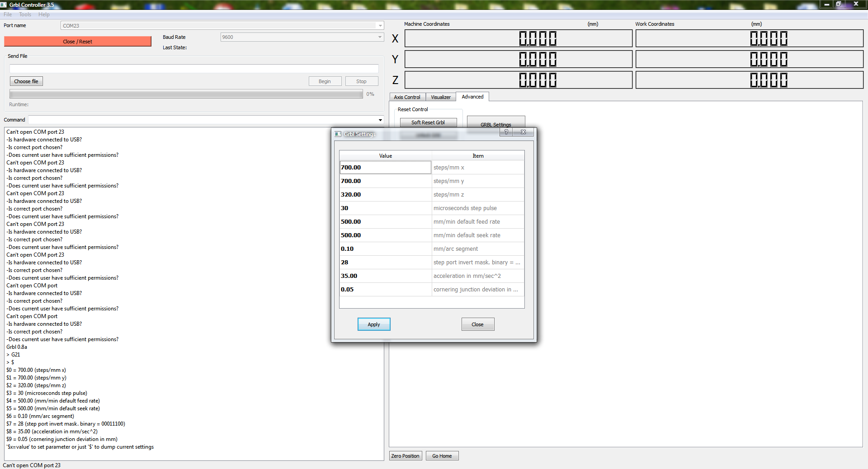Open the File menu
This screenshot has height=469, width=868.
click(8, 14)
